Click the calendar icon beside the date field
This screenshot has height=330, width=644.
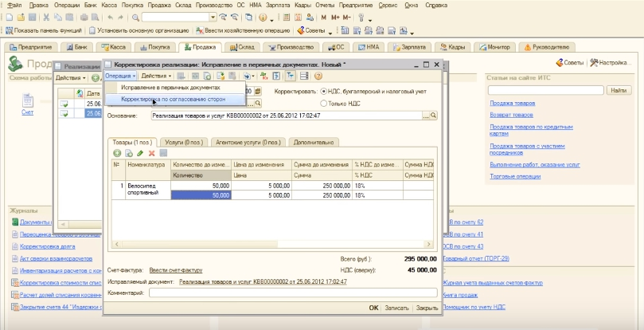click(x=258, y=92)
